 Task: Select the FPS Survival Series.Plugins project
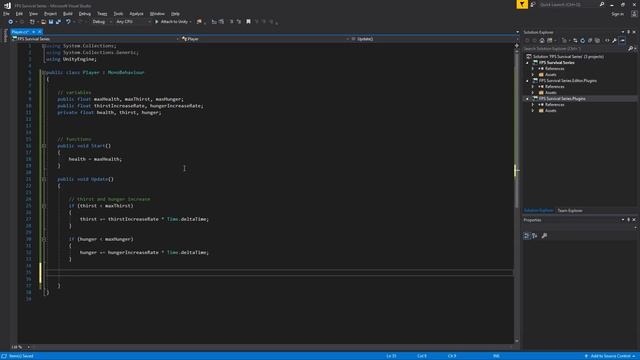[562, 99]
